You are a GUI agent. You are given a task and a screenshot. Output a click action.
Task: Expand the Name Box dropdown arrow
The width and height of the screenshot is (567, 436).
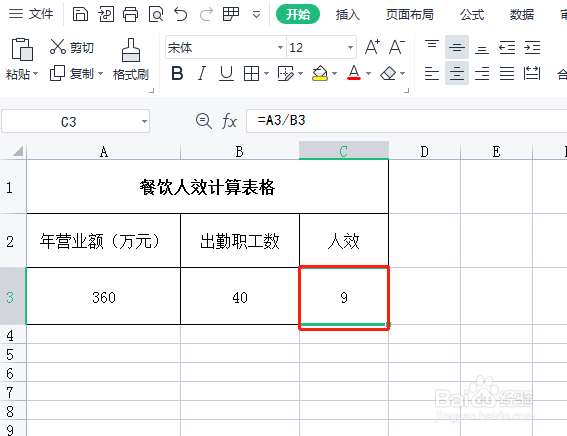coord(144,121)
